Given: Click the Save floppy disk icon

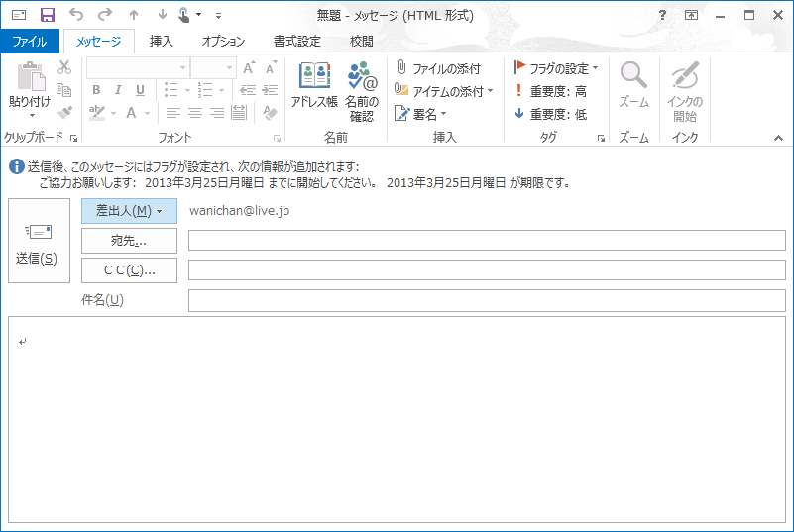Looking at the screenshot, I should click(x=48, y=15).
